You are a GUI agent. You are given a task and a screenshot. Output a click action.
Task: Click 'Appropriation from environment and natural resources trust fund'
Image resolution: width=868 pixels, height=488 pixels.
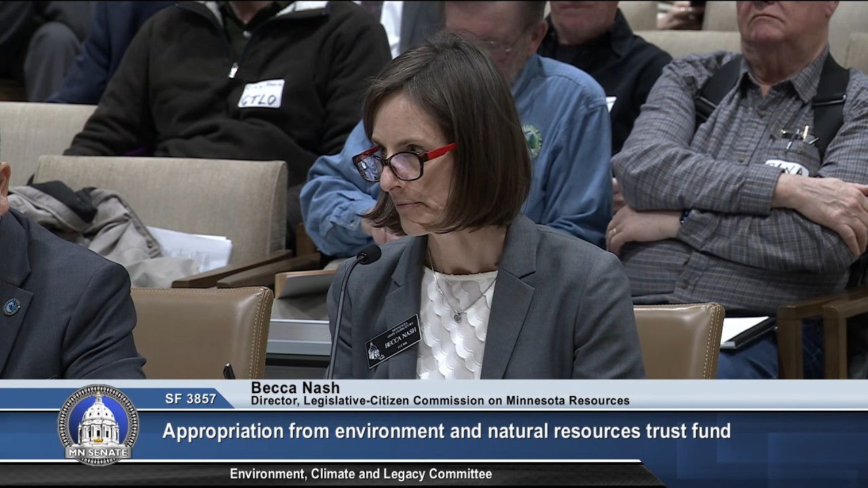click(446, 431)
